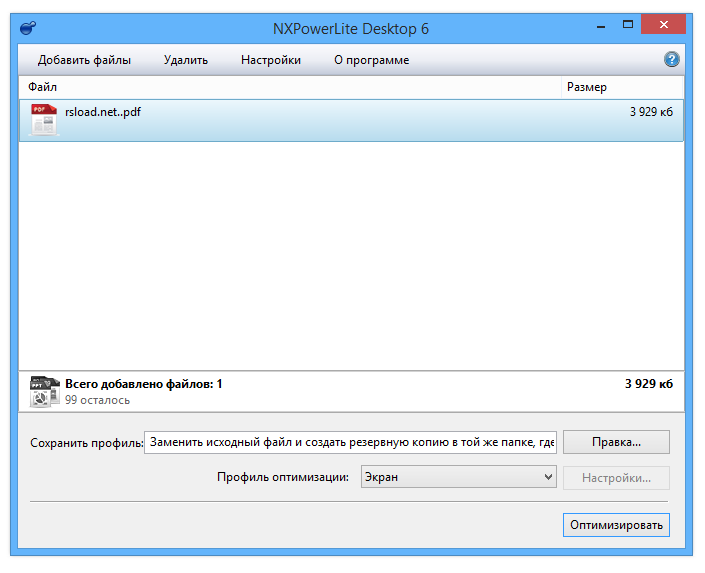Sort by the Размер column header
705x573 pixels.
tap(622, 87)
